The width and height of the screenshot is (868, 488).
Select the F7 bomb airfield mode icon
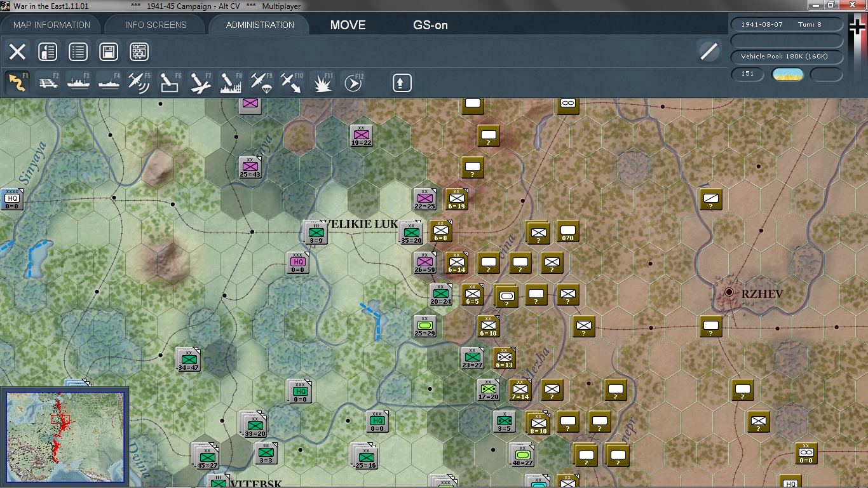click(200, 83)
